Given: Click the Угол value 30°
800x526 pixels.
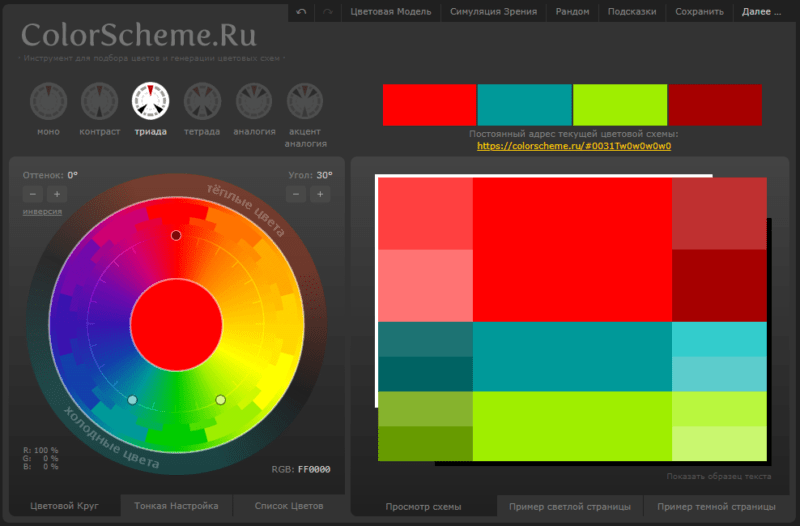Looking at the screenshot, I should 324,175.
